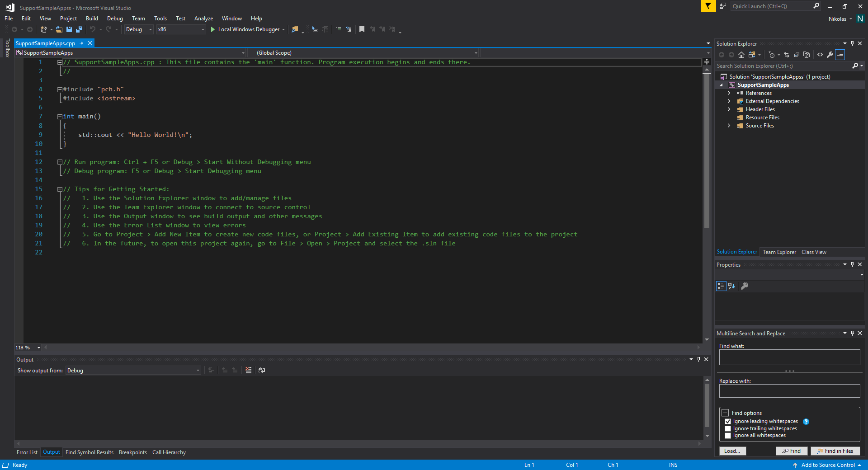Click the code editor vertical scrollbar thumb
The height and width of the screenshot is (470, 868).
707,151
